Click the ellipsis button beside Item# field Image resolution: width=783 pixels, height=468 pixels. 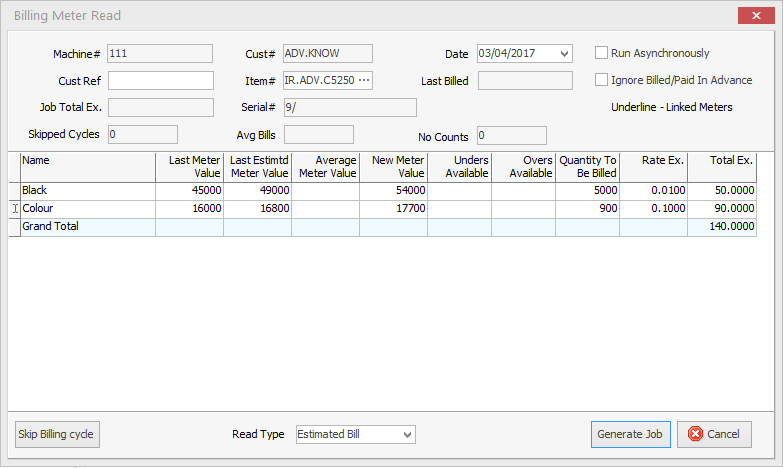[363, 81]
